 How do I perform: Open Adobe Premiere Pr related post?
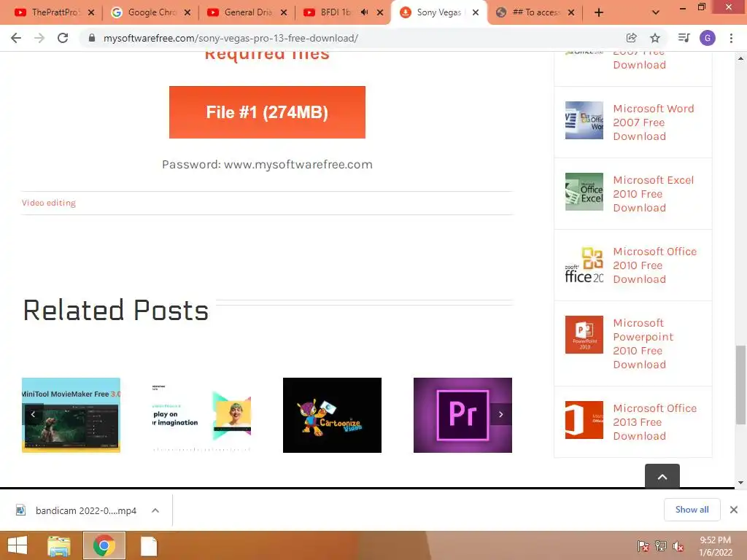462,415
